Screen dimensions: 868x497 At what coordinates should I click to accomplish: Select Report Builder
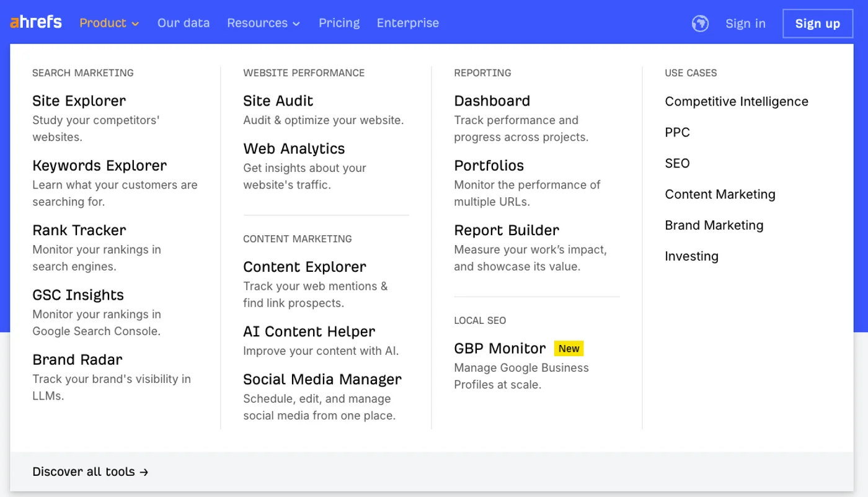point(507,230)
